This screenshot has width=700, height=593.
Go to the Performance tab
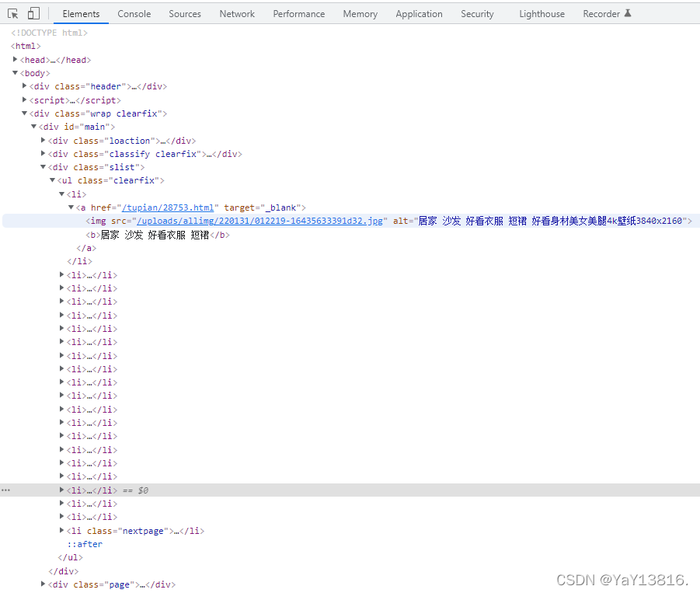click(x=298, y=14)
